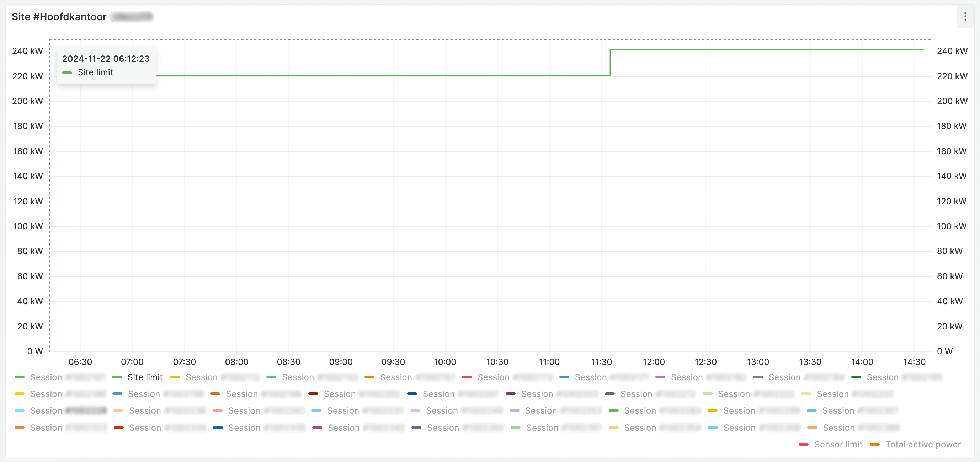Click the 12:00 label on time axis
The image size is (980, 462).
click(653, 362)
